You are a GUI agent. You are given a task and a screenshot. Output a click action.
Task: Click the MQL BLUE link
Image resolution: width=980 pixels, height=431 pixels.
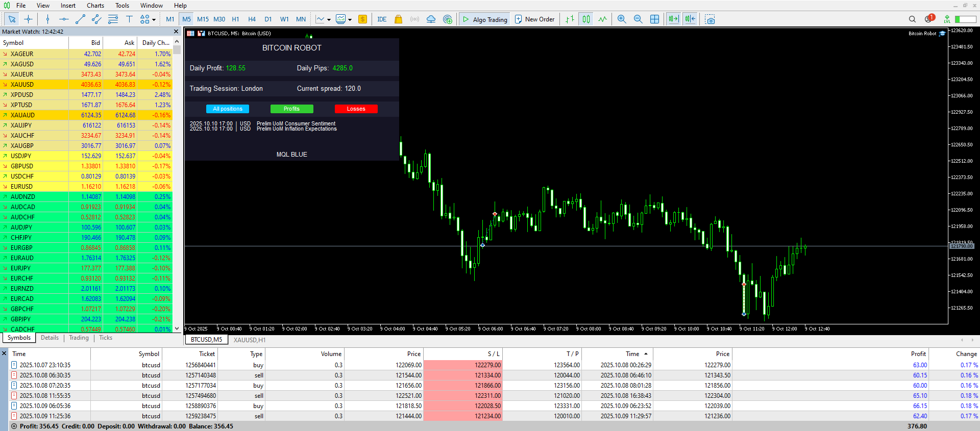point(292,155)
